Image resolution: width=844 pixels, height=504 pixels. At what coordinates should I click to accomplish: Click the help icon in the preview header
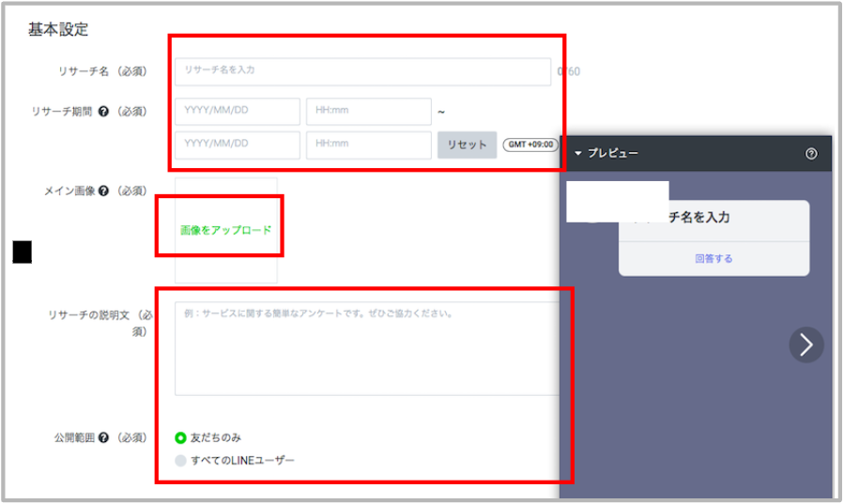coord(811,154)
